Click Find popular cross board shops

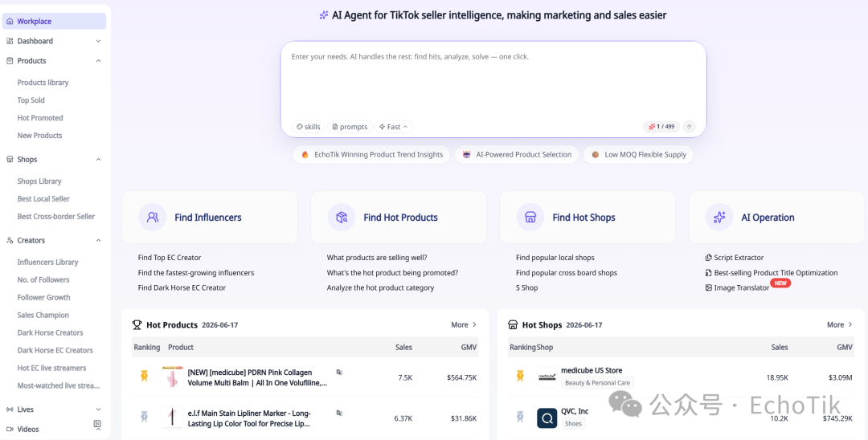pos(567,272)
